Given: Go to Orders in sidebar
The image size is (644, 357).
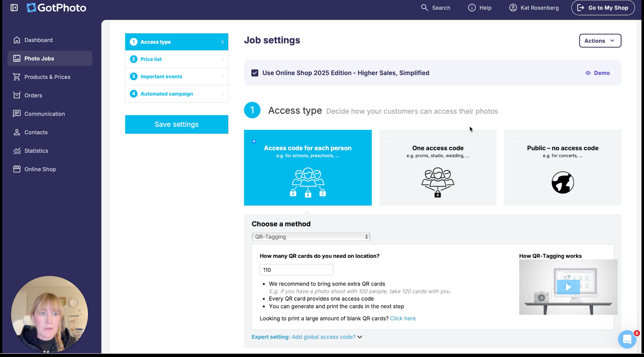Looking at the screenshot, I should coord(33,95).
